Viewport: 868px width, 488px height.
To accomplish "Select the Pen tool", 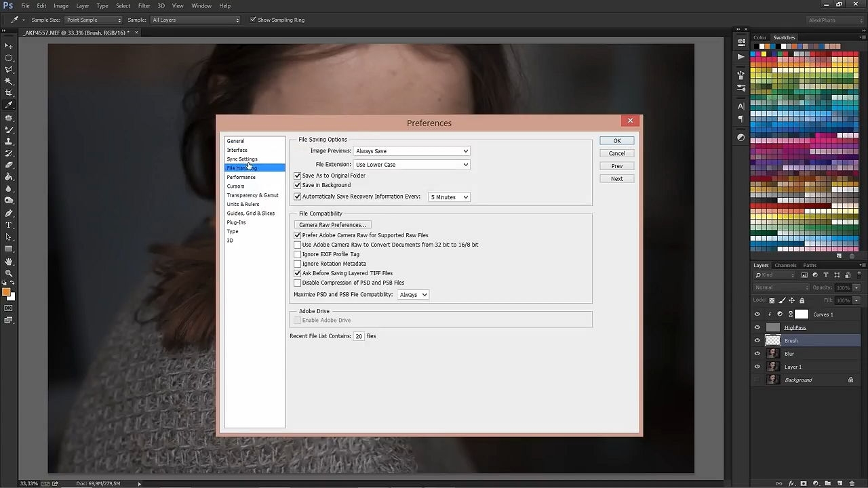I will pyautogui.click(x=9, y=213).
